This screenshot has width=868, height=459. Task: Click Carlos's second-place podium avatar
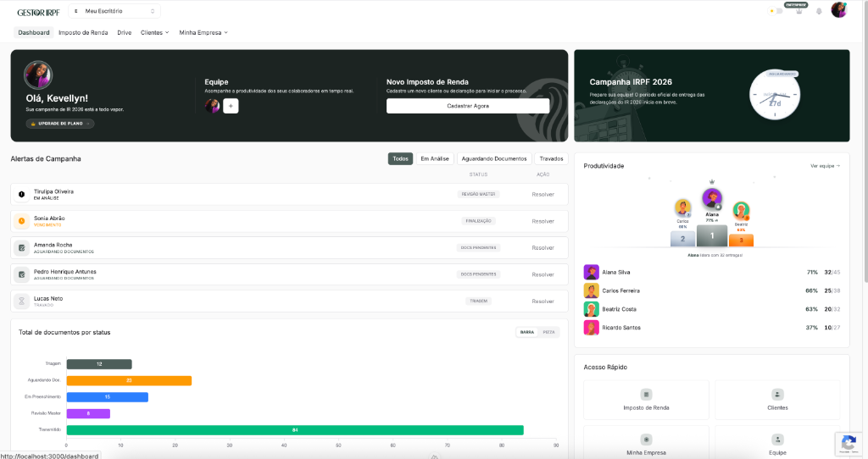[x=682, y=208]
